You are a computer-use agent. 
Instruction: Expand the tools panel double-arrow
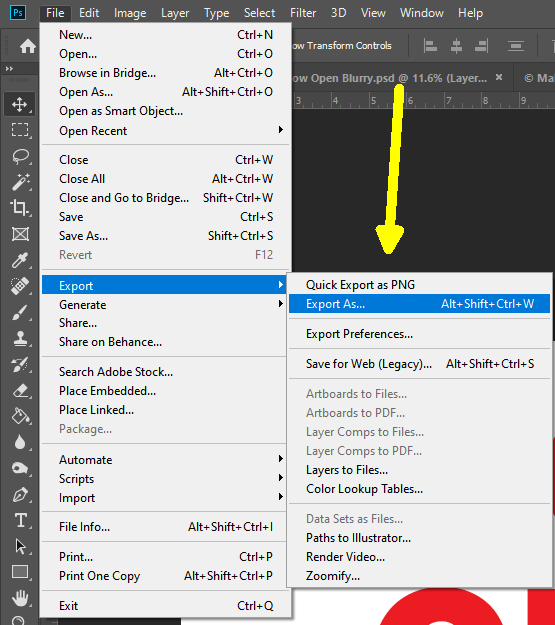coord(9,69)
